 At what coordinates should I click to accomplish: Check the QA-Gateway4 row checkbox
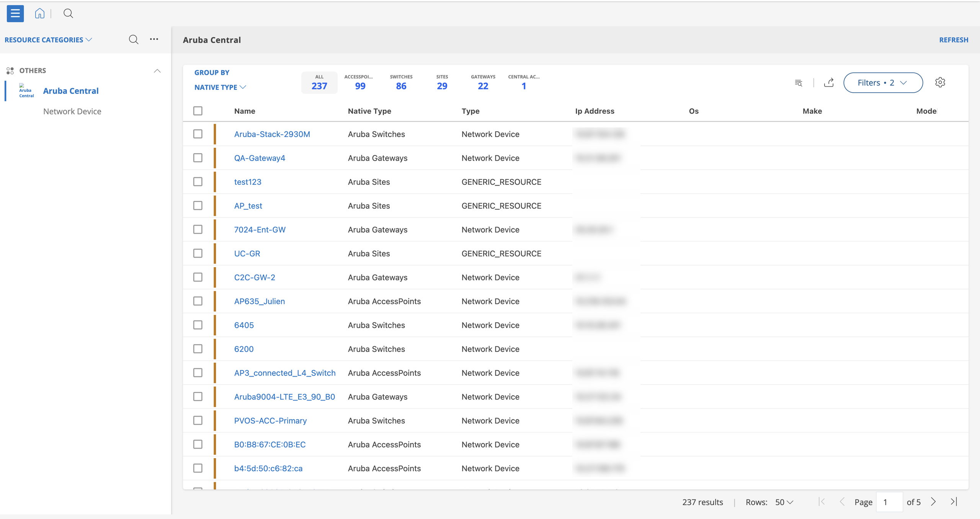coord(198,158)
